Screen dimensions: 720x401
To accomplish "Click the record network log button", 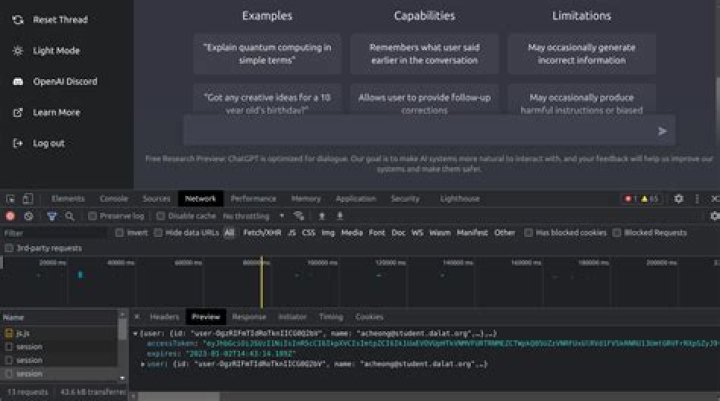I will tap(11, 216).
